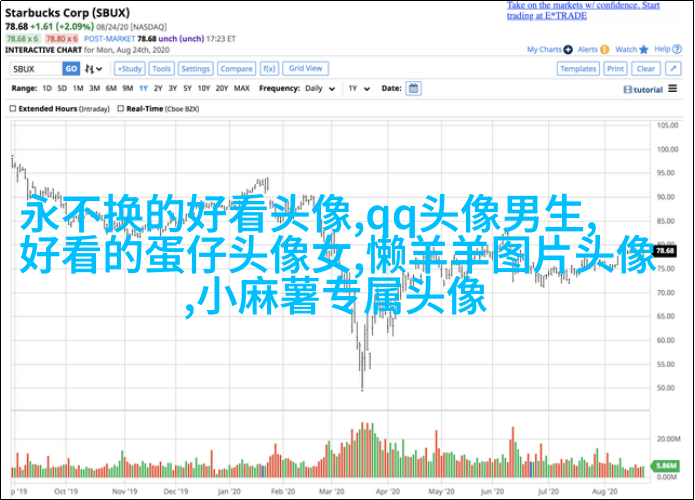Select the 1Y range
Screen dimensions: 695x500
(x=143, y=88)
